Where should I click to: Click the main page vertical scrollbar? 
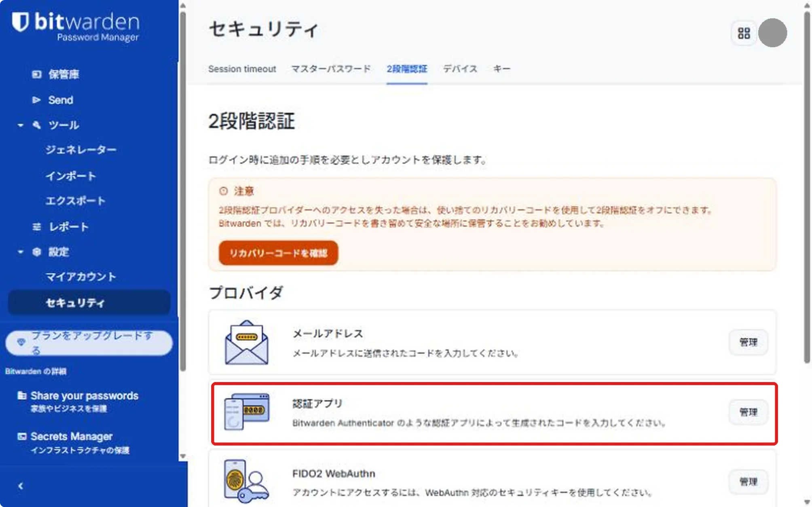pos(807,187)
